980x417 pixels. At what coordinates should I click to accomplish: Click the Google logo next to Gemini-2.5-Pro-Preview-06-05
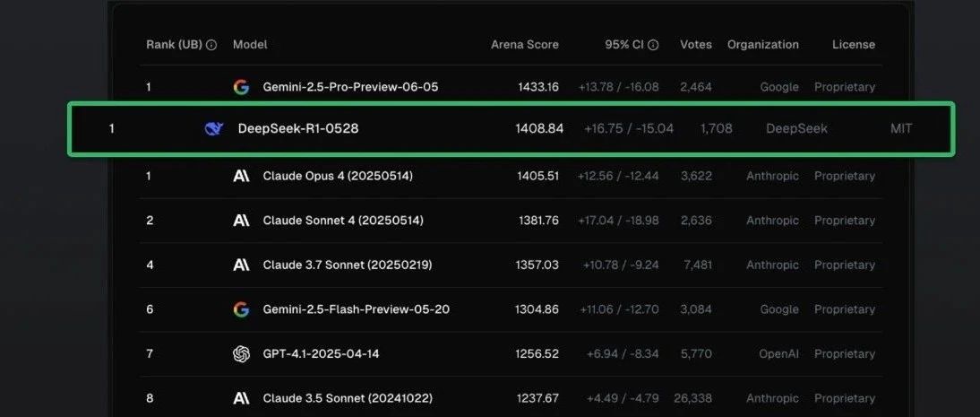click(x=241, y=87)
